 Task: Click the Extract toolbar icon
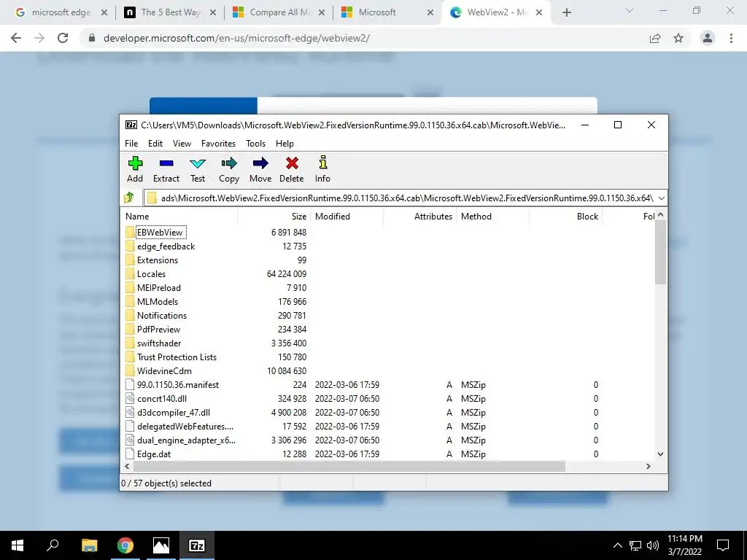click(166, 163)
